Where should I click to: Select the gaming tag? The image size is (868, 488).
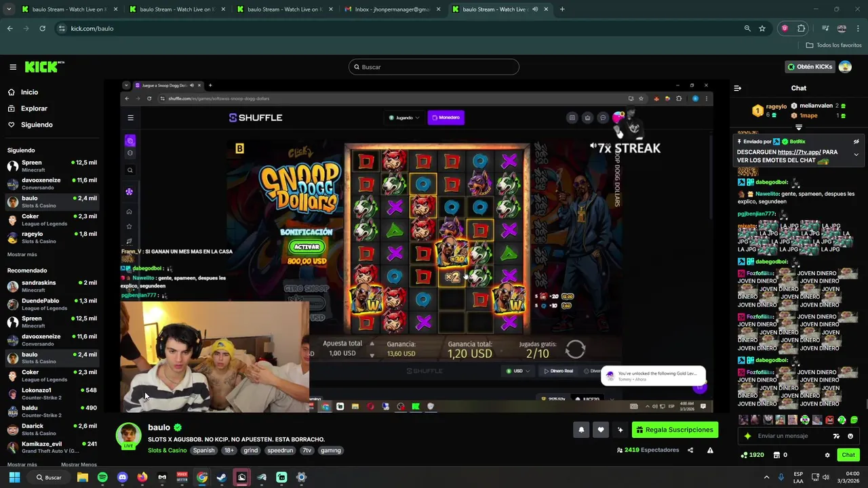pos(330,450)
